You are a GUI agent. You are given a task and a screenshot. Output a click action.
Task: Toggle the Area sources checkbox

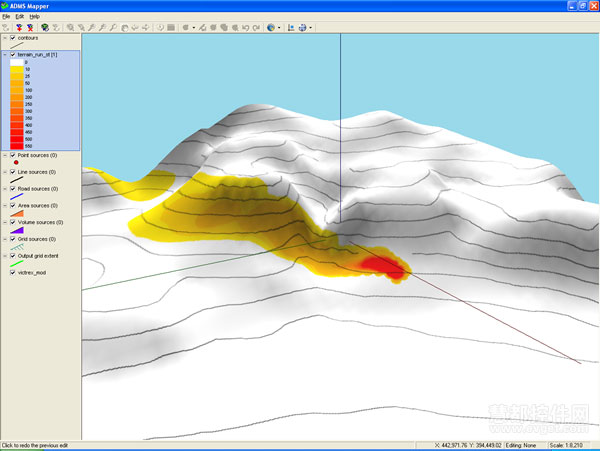coord(13,206)
